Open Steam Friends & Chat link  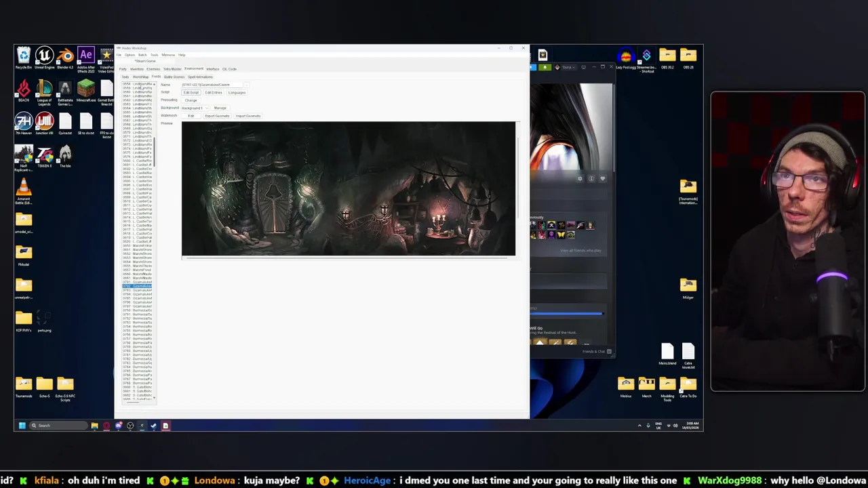[x=596, y=352]
